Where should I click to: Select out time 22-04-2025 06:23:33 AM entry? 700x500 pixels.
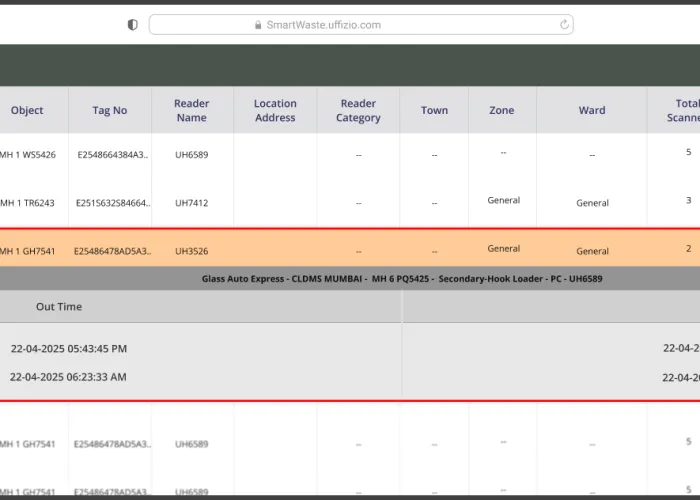coord(68,377)
